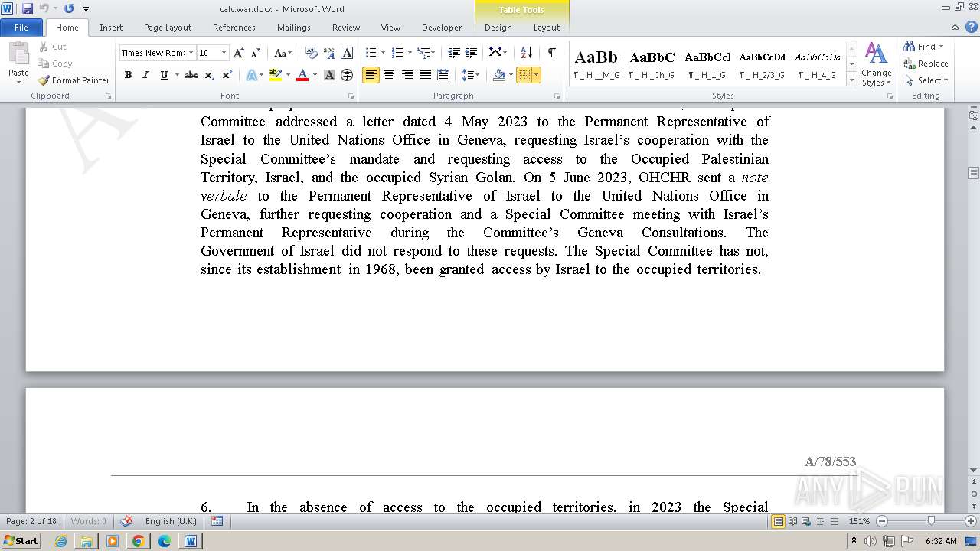980x551 pixels.
Task: Toggle Justify alignment
Action: 425,75
